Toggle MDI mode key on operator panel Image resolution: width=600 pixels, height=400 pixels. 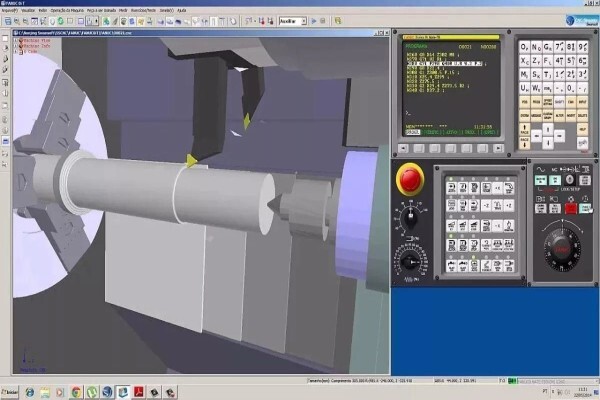[474, 188]
